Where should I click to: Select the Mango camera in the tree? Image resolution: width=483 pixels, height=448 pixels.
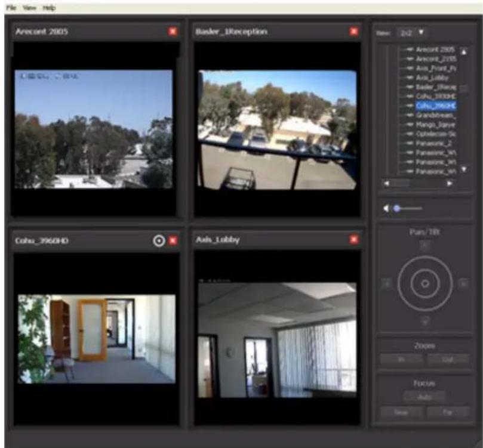pos(435,125)
